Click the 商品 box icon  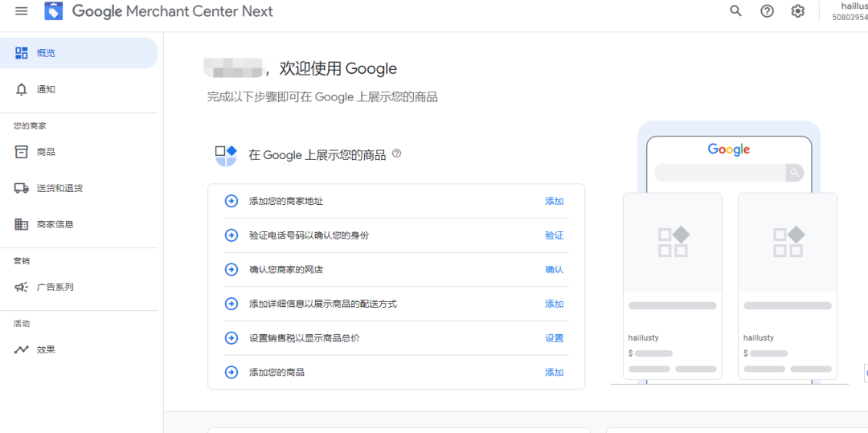(x=22, y=152)
